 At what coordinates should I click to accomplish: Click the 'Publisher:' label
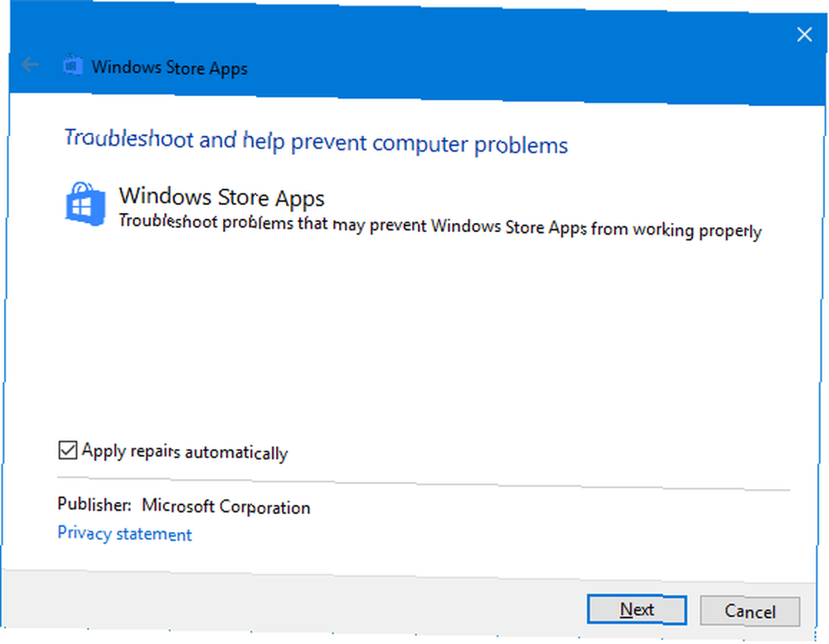pyautogui.click(x=95, y=505)
